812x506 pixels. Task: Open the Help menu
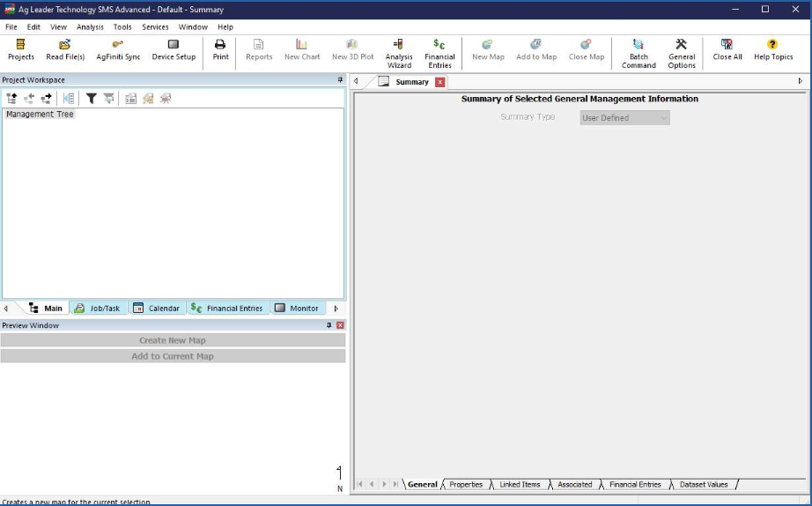(225, 27)
